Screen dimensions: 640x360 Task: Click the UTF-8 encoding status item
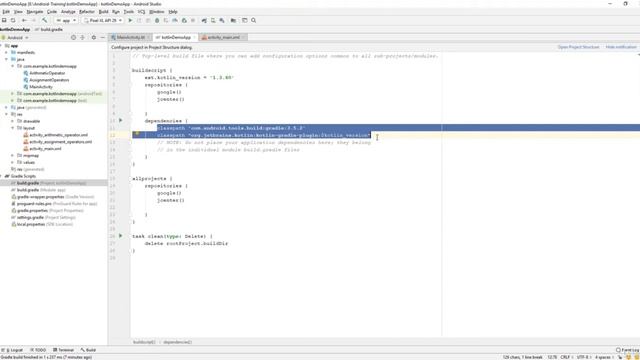coord(583,357)
